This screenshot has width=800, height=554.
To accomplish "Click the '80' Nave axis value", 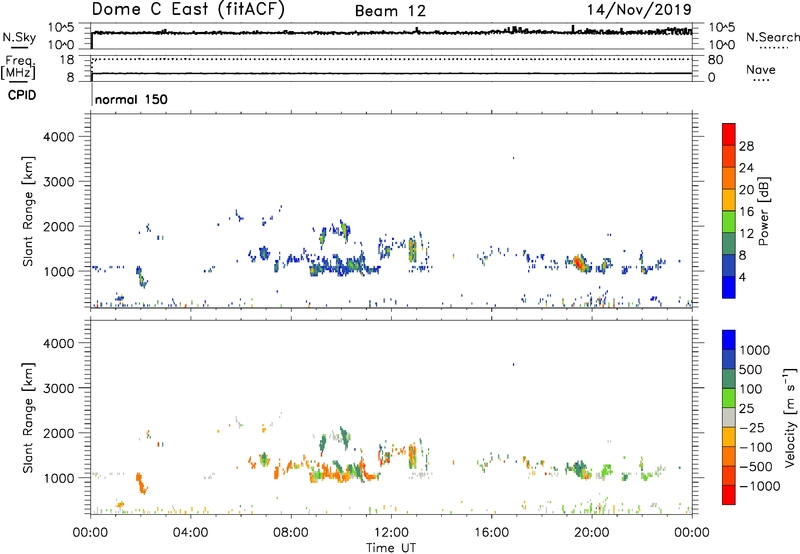I will (x=715, y=60).
